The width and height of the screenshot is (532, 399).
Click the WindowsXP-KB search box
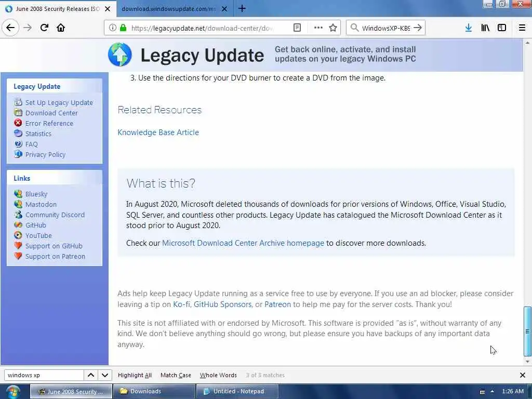coord(385,28)
